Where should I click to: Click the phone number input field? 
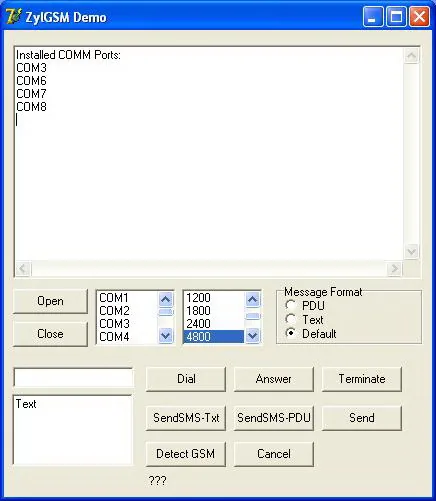pos(73,378)
